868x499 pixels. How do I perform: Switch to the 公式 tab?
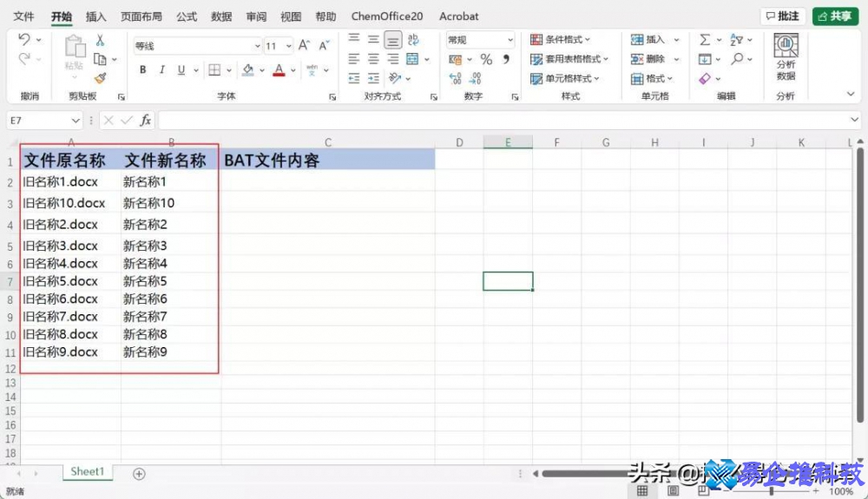[187, 16]
